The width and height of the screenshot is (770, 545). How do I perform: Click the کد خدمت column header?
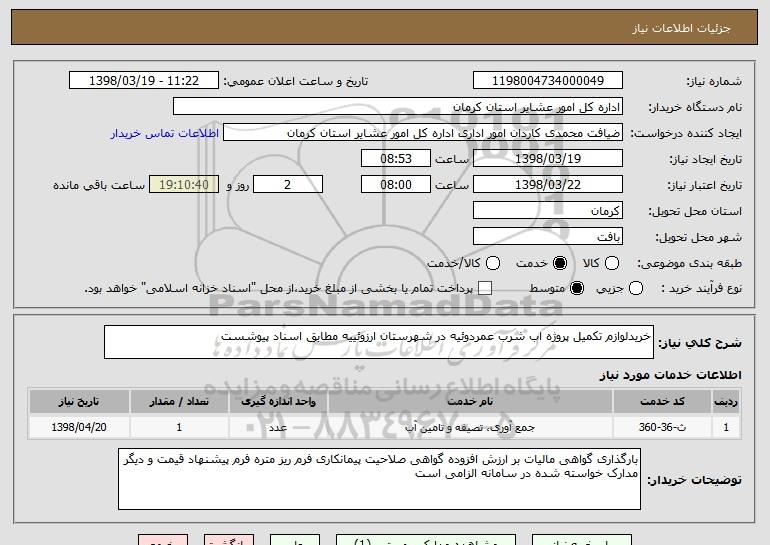pos(662,402)
